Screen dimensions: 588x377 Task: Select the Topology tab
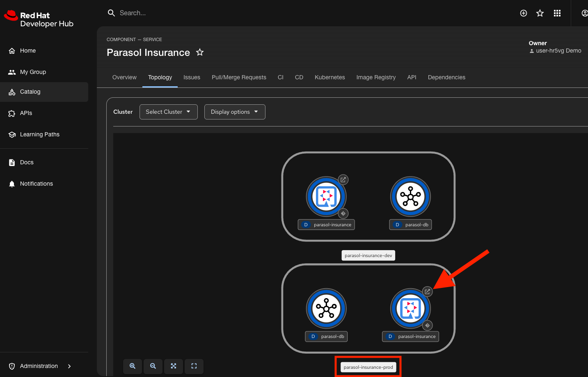coord(160,77)
